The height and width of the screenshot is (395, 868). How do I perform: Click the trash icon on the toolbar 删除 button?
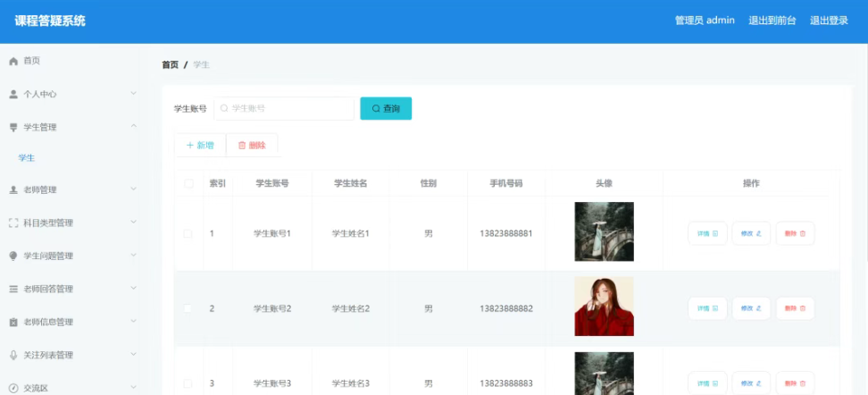(x=242, y=145)
